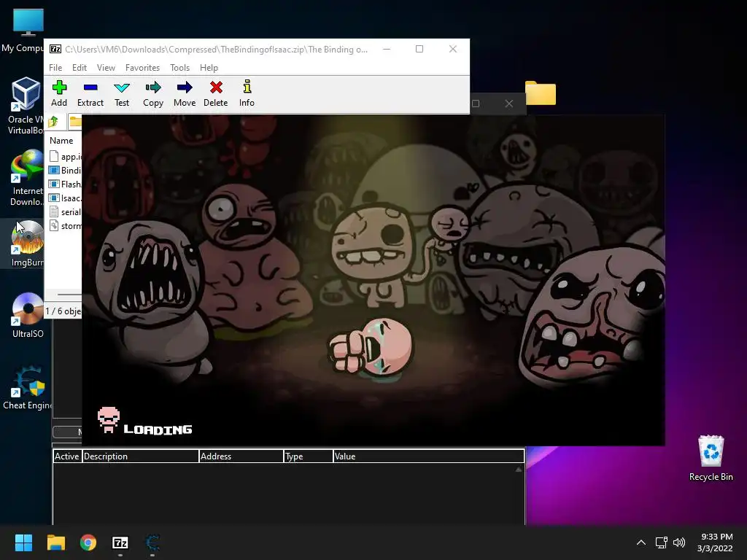Select the storm file row
747x560 pixels.
pos(65,225)
